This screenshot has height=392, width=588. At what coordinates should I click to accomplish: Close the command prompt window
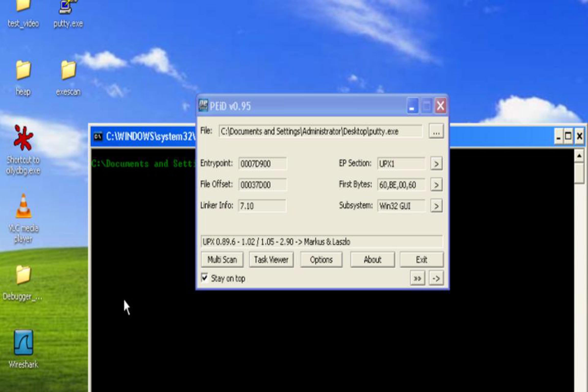[x=579, y=136]
